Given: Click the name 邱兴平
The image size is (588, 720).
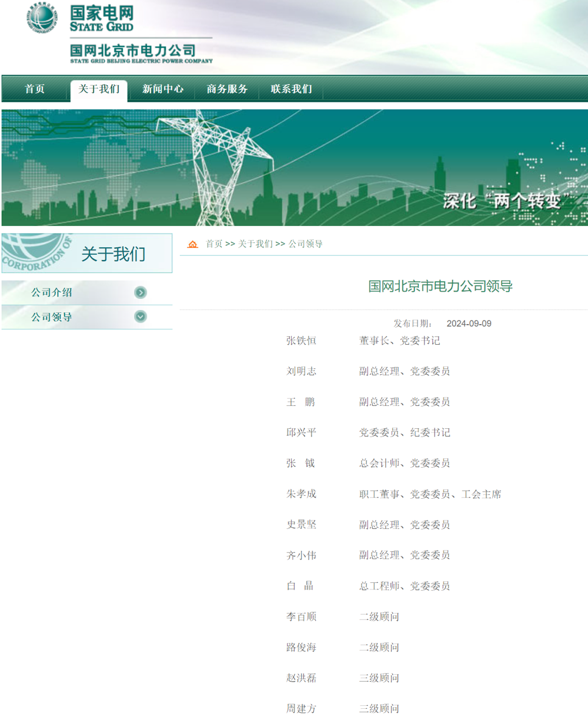Looking at the screenshot, I should (x=301, y=432).
